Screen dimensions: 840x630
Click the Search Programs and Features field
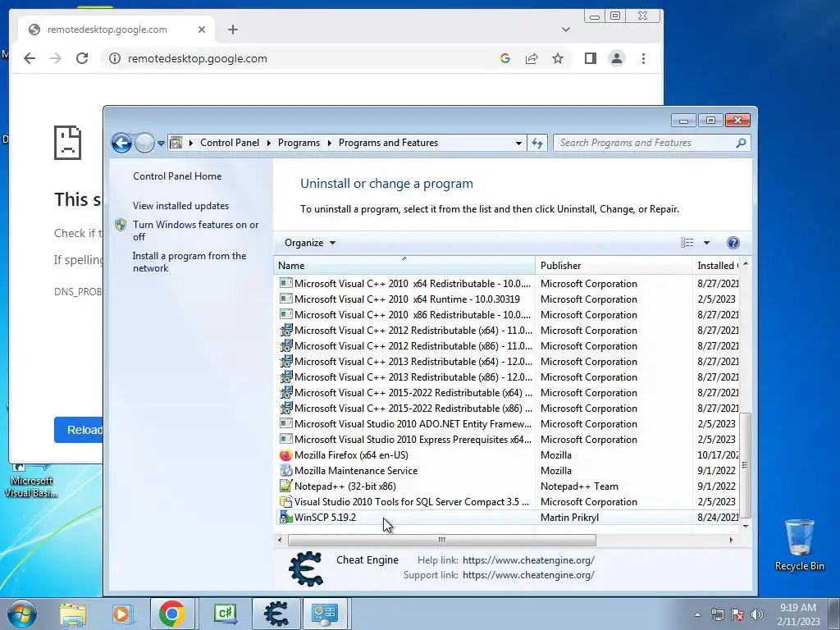[x=651, y=143]
